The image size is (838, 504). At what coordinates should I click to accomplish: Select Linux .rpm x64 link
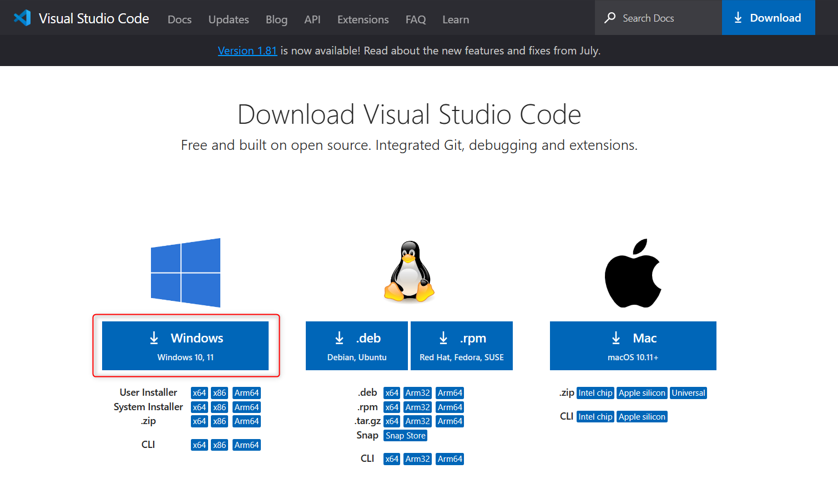coord(392,407)
